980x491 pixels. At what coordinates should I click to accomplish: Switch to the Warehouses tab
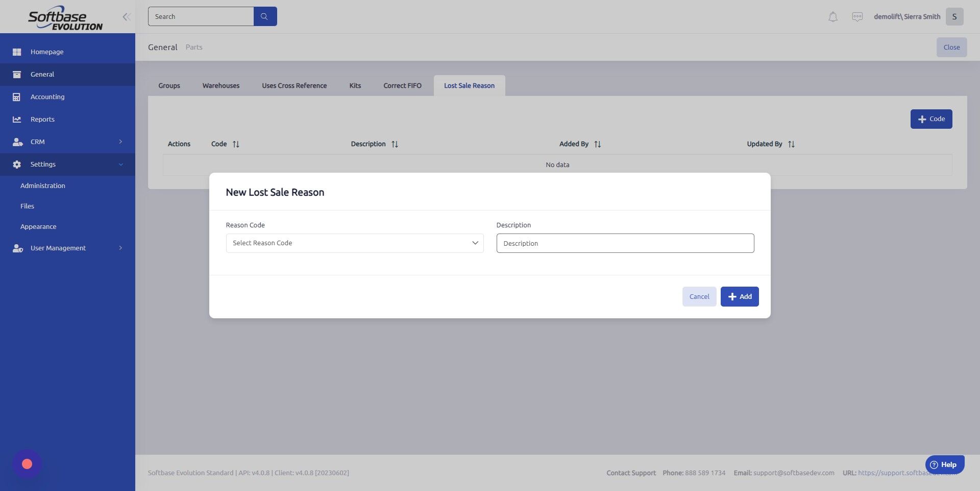(220, 85)
